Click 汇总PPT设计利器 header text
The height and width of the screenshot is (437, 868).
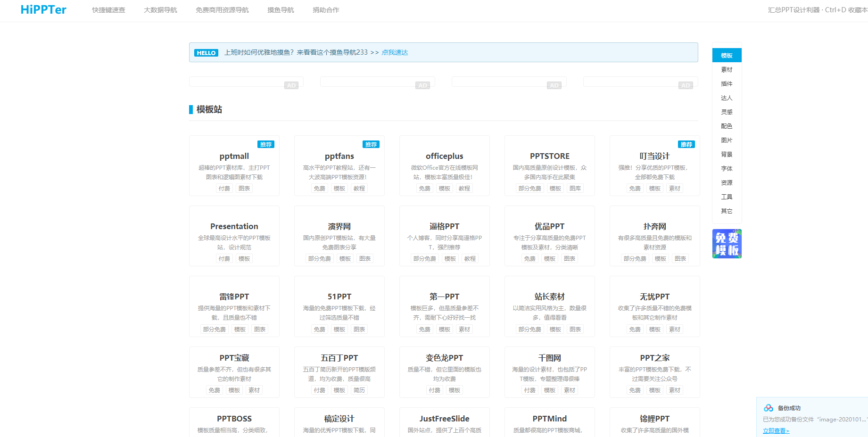pyautogui.click(x=794, y=10)
